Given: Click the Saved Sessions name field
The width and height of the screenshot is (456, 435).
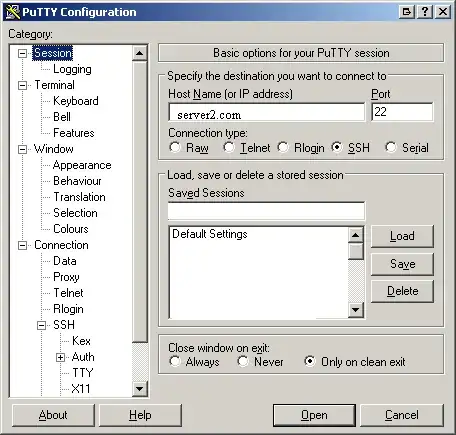Looking at the screenshot, I should 266,211.
